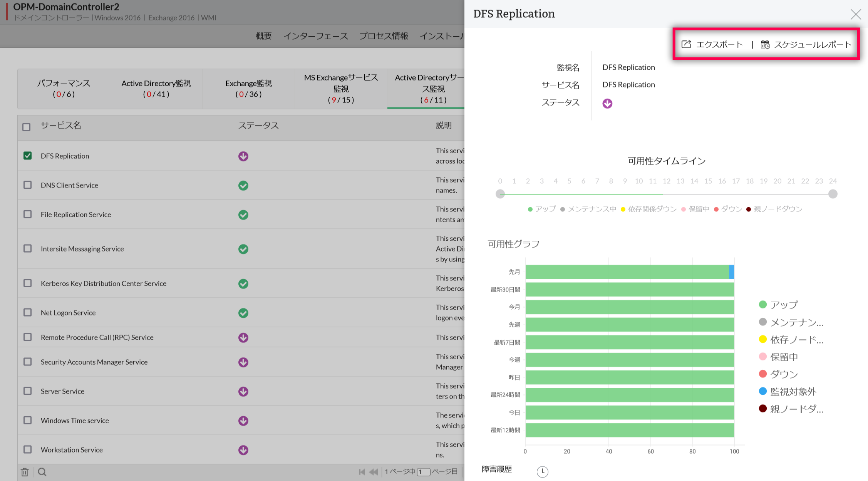
Task: Click the right handle of the availability timeline
Action: [x=833, y=194]
